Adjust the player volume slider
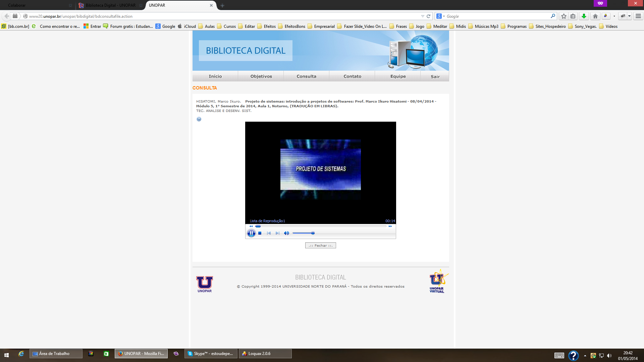This screenshot has width=644, height=362. 304,233
